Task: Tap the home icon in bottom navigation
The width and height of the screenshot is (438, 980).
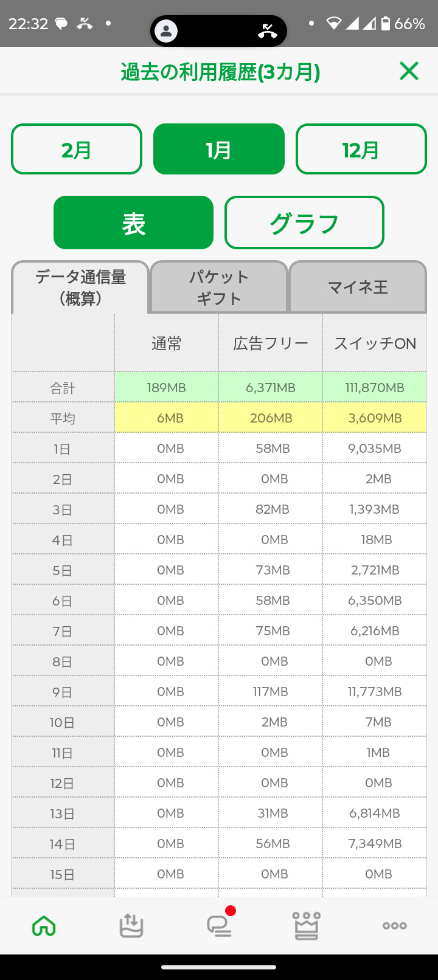Action: 44,926
